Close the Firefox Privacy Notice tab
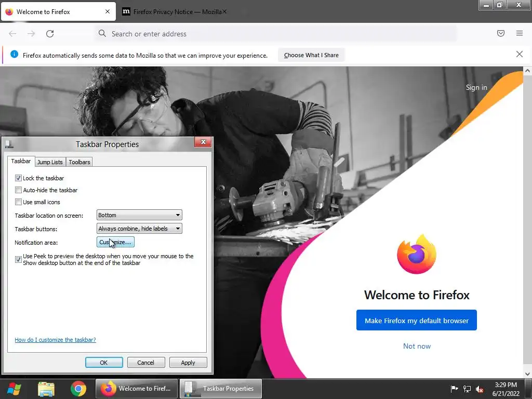 (224, 11)
